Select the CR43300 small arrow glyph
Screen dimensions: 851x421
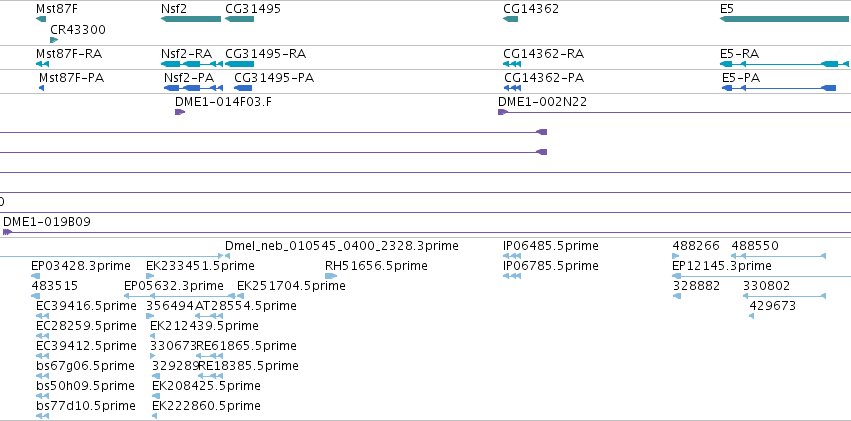tap(54, 40)
